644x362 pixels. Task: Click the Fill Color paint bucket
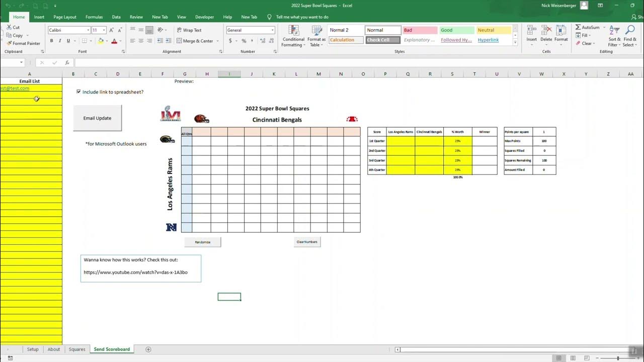click(x=101, y=41)
